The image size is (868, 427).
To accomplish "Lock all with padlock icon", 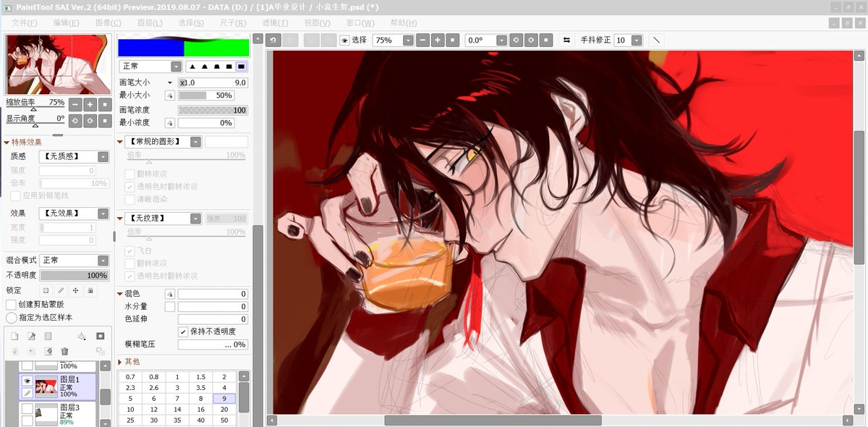I will 90,290.
